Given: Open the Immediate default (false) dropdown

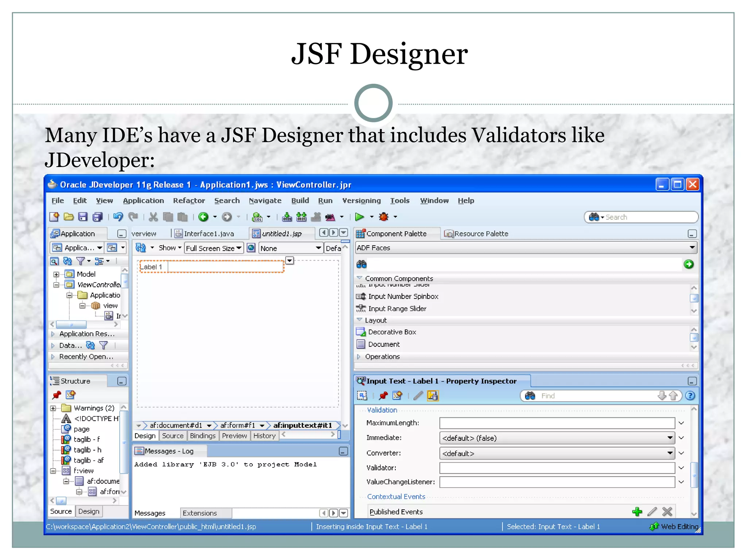Looking at the screenshot, I should coord(557,438).
